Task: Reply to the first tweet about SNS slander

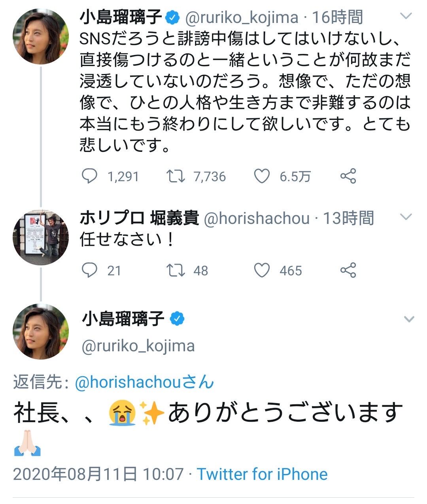Action: pos(89,176)
